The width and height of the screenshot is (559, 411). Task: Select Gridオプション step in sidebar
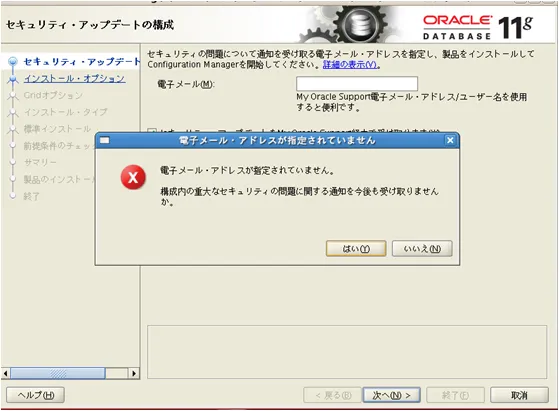pos(53,95)
